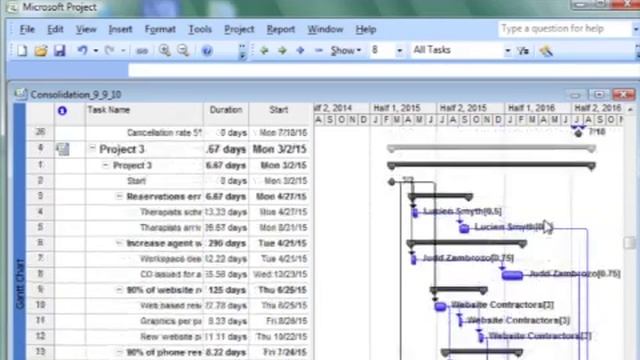The width and height of the screenshot is (640, 360).
Task: Select the Gantt Chart view bar on the left
Action: (20, 231)
